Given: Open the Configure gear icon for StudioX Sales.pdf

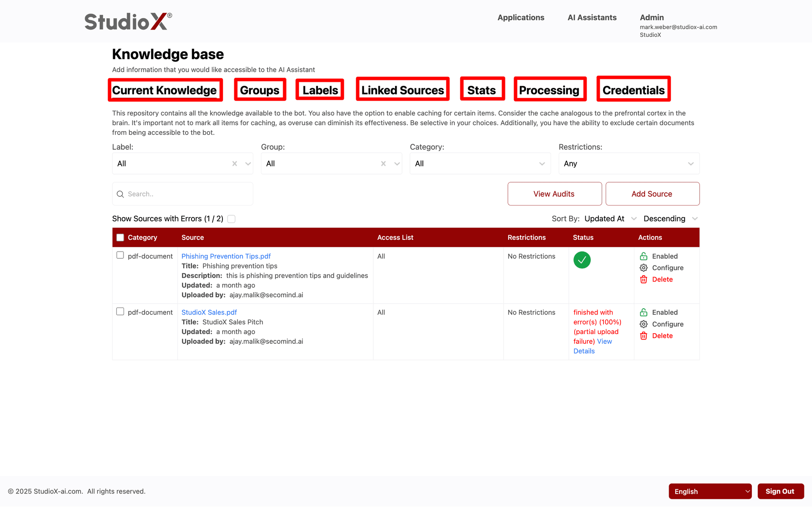Looking at the screenshot, I should click(644, 324).
